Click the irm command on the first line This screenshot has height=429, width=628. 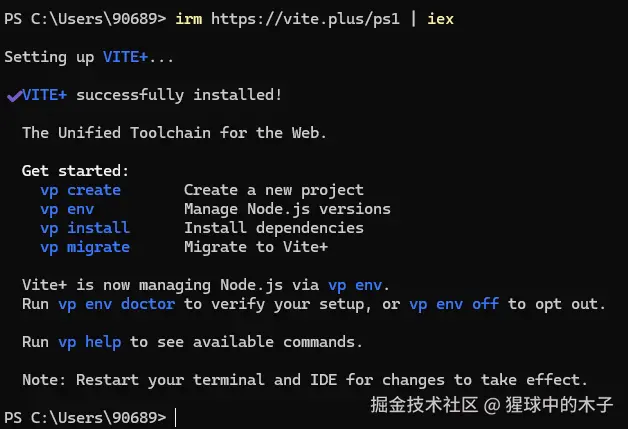pyautogui.click(x=188, y=19)
